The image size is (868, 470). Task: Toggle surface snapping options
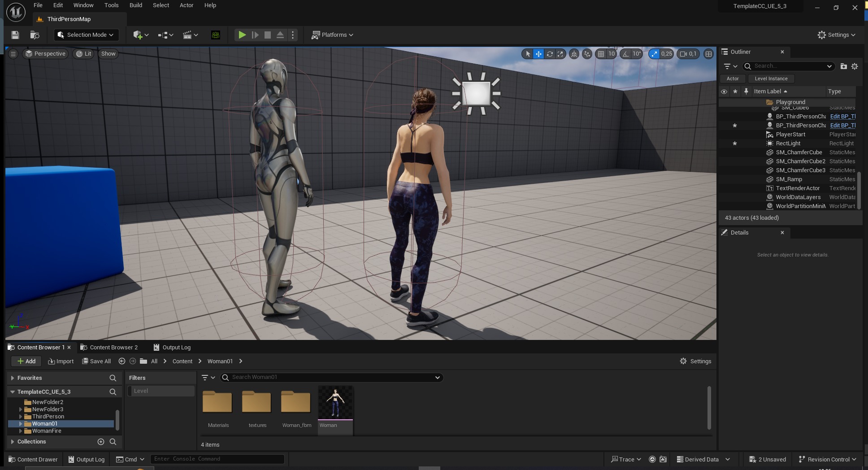(x=587, y=54)
